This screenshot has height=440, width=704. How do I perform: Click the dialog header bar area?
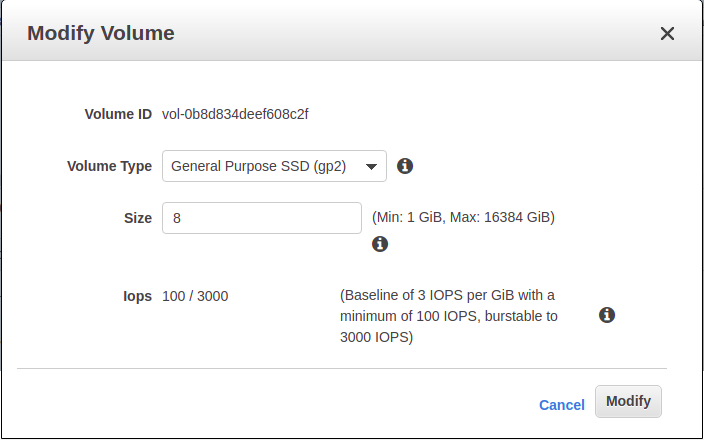point(352,31)
